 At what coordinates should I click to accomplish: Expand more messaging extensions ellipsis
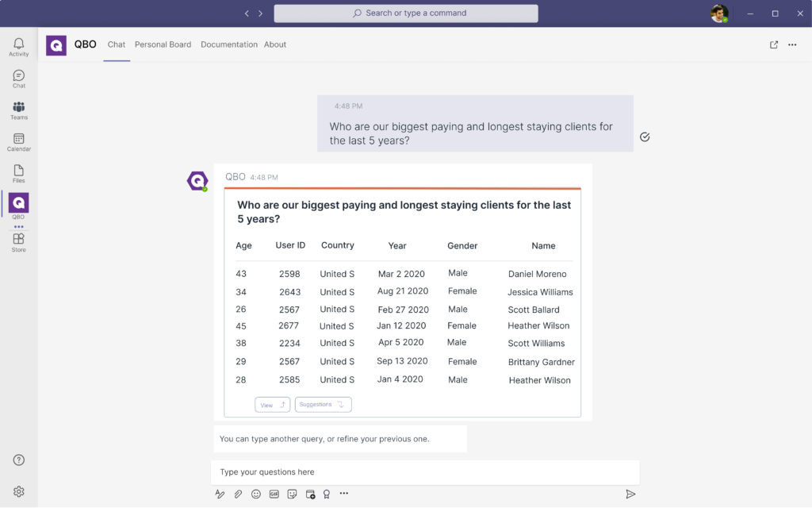click(344, 494)
